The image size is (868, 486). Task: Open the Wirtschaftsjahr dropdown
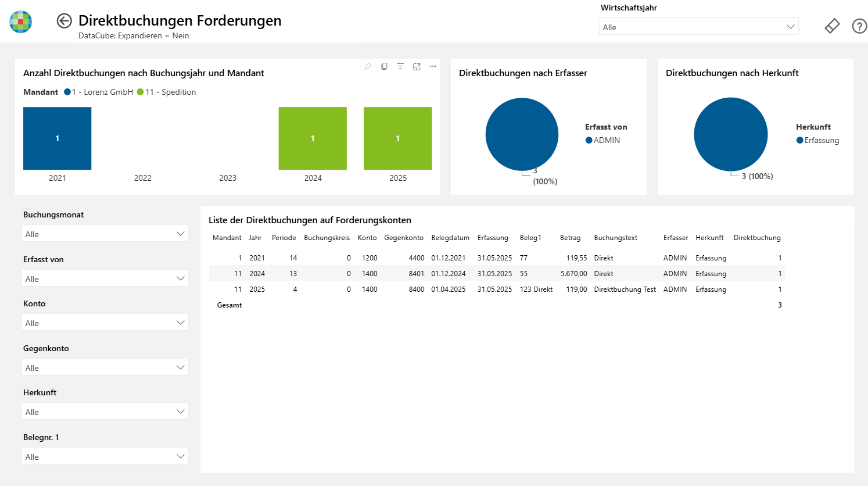pos(699,27)
